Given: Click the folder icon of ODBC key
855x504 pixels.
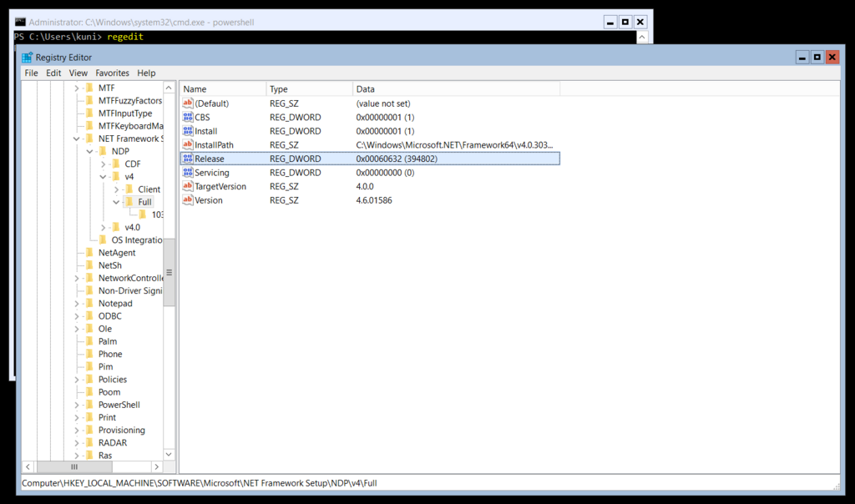Looking at the screenshot, I should 90,316.
